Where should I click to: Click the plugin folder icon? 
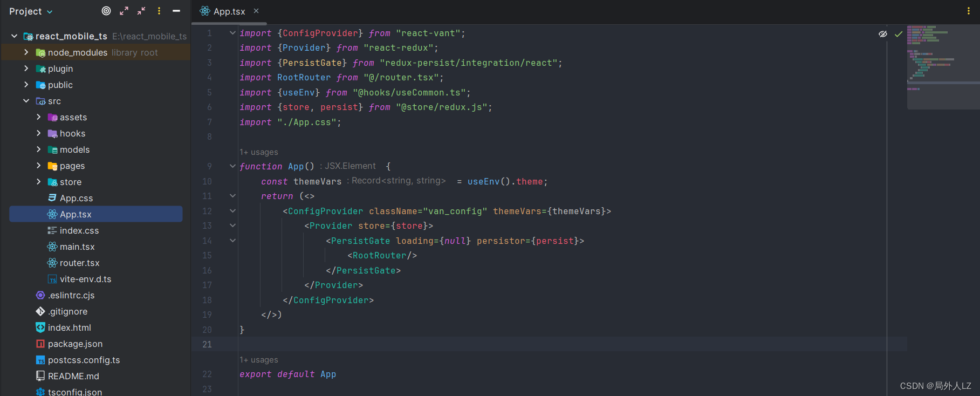(40, 69)
